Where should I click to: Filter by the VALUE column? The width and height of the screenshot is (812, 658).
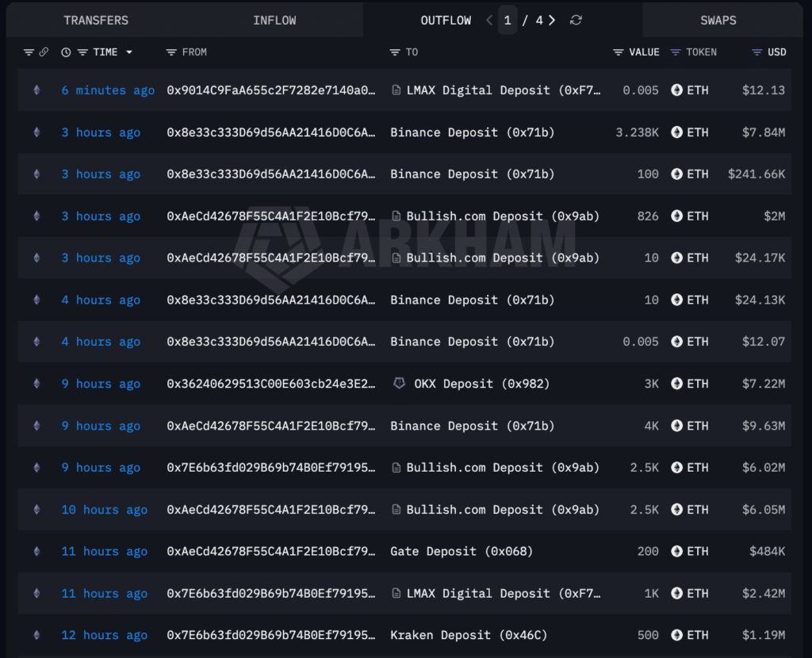click(x=619, y=52)
